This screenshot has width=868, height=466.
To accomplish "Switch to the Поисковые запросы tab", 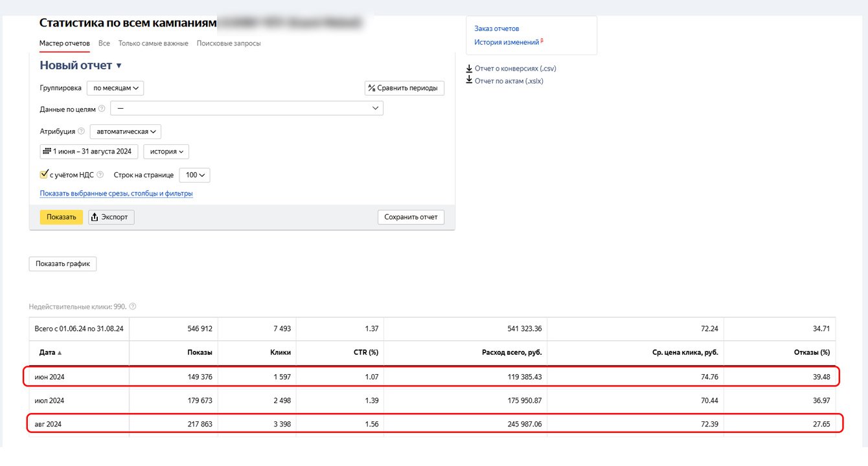I will coord(229,43).
